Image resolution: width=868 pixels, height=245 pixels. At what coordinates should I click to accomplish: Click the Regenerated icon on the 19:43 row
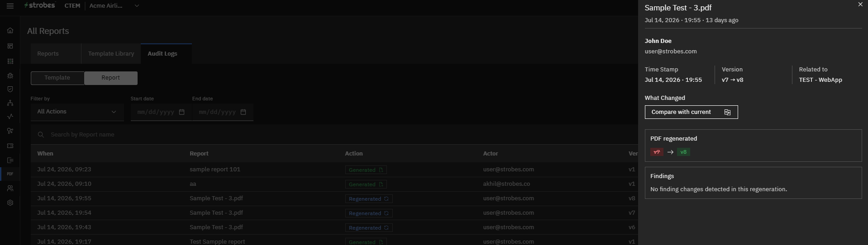(386, 228)
